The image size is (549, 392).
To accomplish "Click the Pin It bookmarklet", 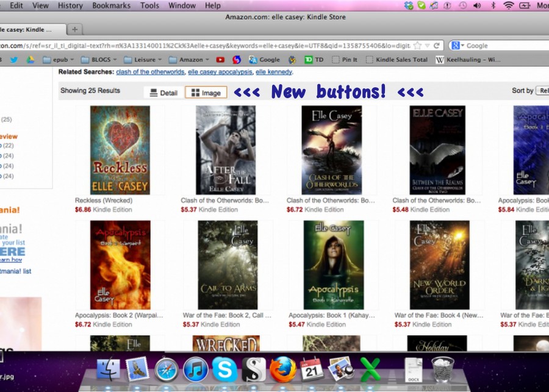I will pyautogui.click(x=345, y=60).
